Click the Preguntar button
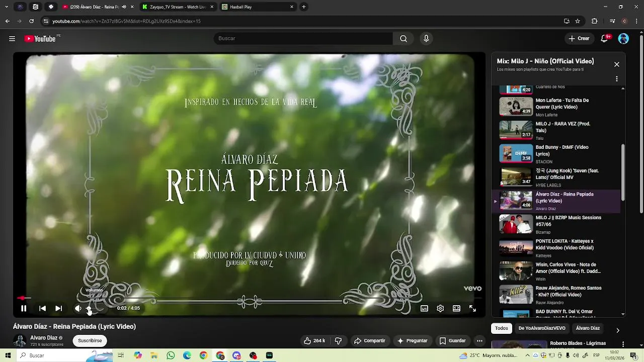This screenshot has width=644, height=362. click(x=413, y=341)
